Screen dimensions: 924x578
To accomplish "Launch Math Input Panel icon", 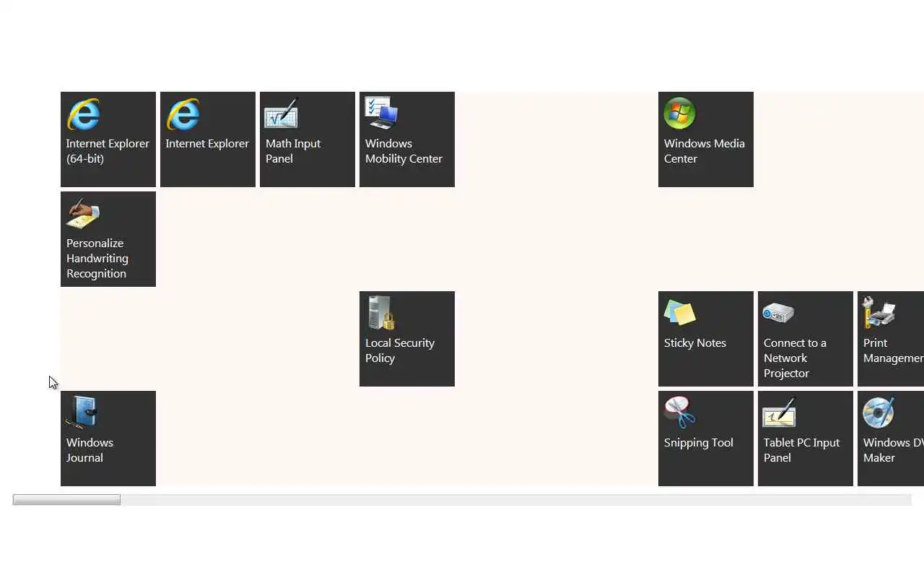I will tap(282, 114).
